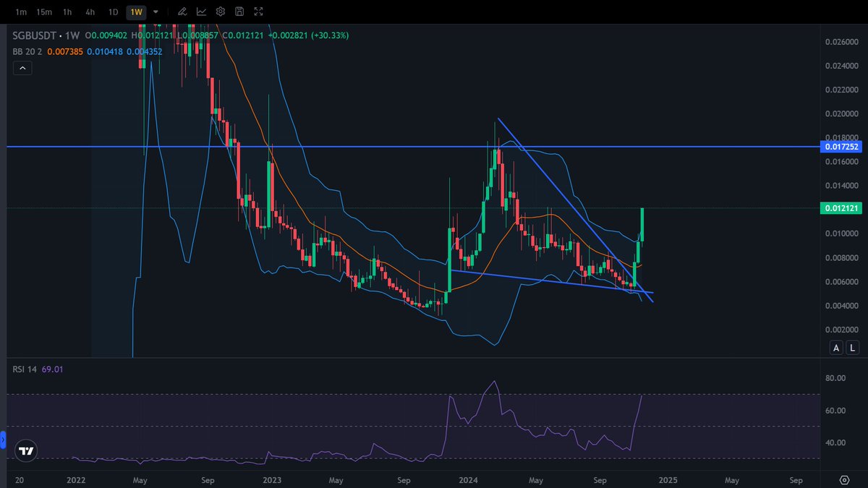The image size is (868, 488).
Task: Open the Indicators chart-line icon
Action: point(201,12)
